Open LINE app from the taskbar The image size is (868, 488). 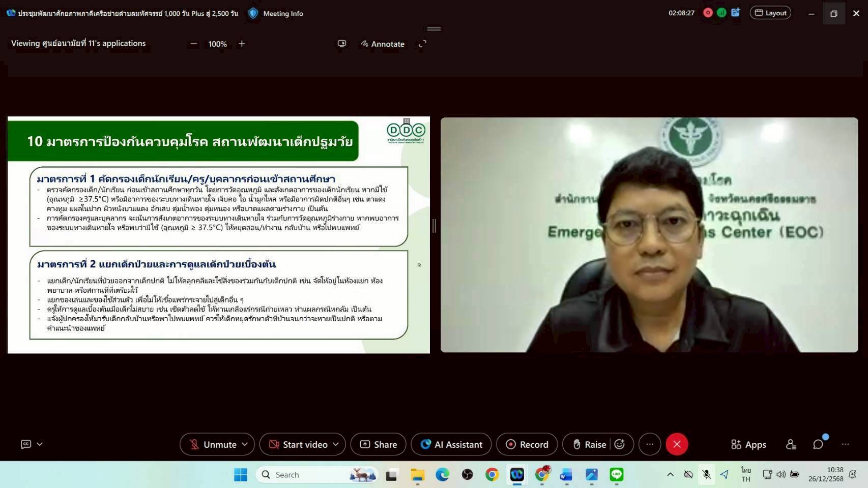click(616, 475)
